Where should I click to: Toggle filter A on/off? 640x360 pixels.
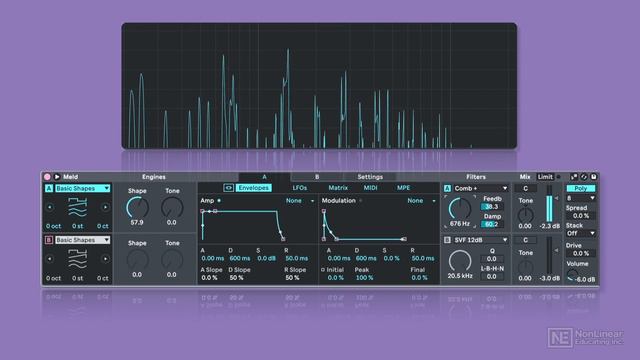[447, 188]
